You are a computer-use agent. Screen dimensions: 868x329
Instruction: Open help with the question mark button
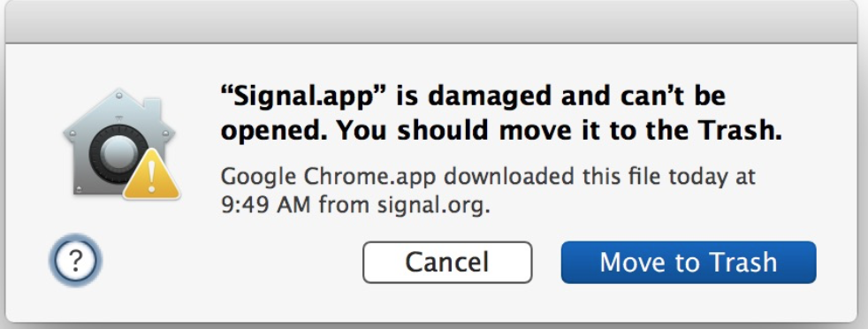click(x=76, y=260)
